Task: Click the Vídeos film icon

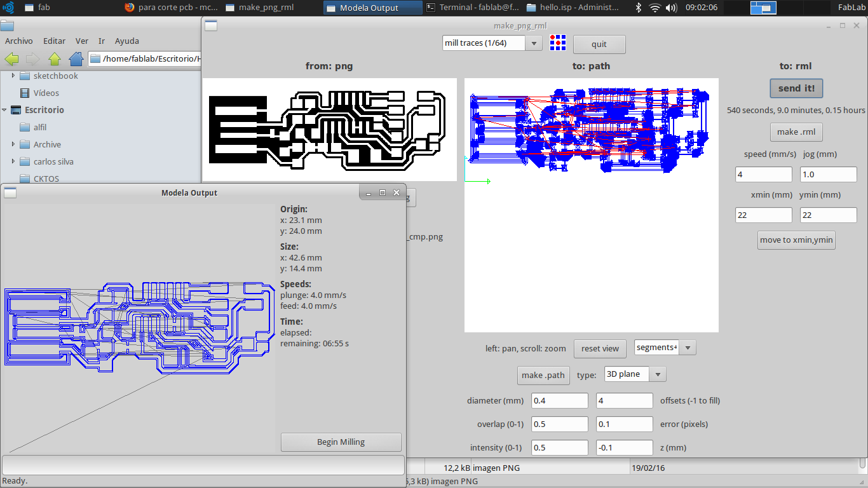Action: click(25, 93)
